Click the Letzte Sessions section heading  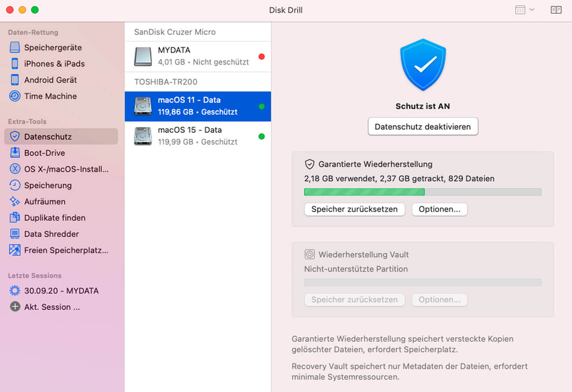point(35,276)
